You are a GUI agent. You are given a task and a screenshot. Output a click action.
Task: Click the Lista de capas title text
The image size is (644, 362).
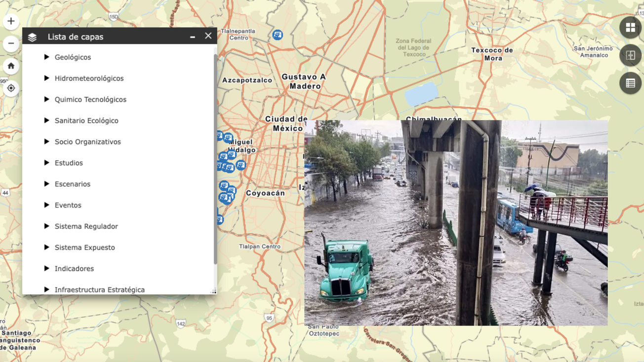[76, 37]
